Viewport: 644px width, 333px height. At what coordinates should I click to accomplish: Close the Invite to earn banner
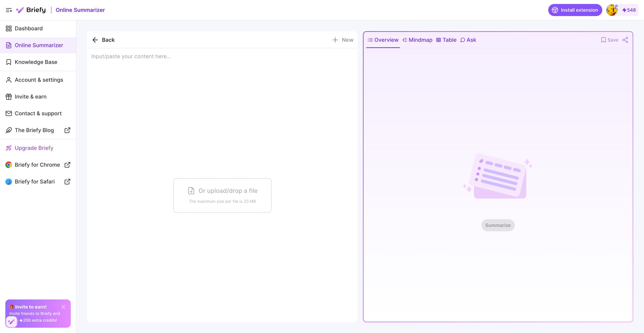pyautogui.click(x=63, y=307)
